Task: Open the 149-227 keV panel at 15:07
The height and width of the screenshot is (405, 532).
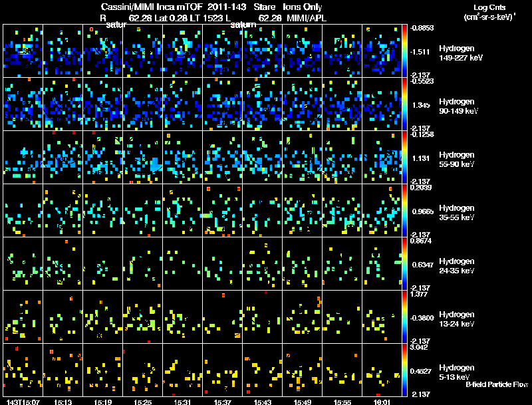Action: (23, 51)
